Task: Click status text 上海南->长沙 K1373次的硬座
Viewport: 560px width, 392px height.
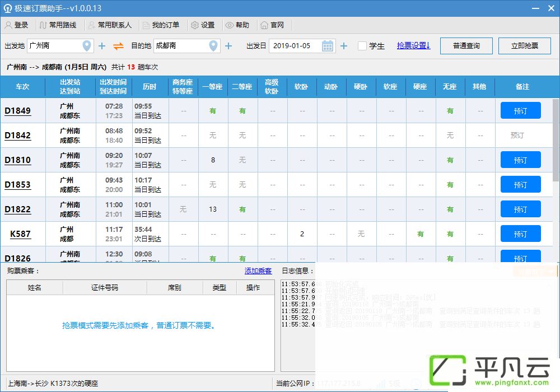Action: pyautogui.click(x=53, y=384)
